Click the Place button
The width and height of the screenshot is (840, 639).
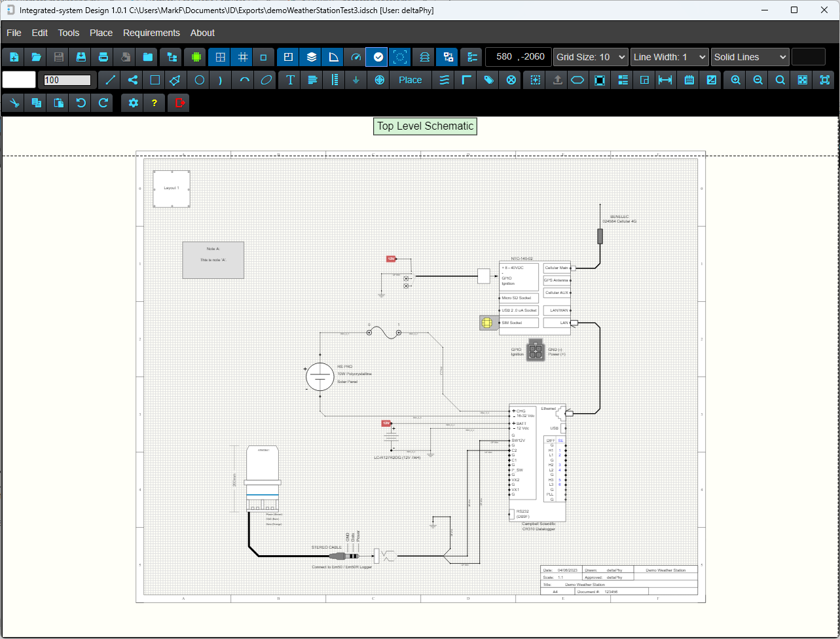[410, 79]
